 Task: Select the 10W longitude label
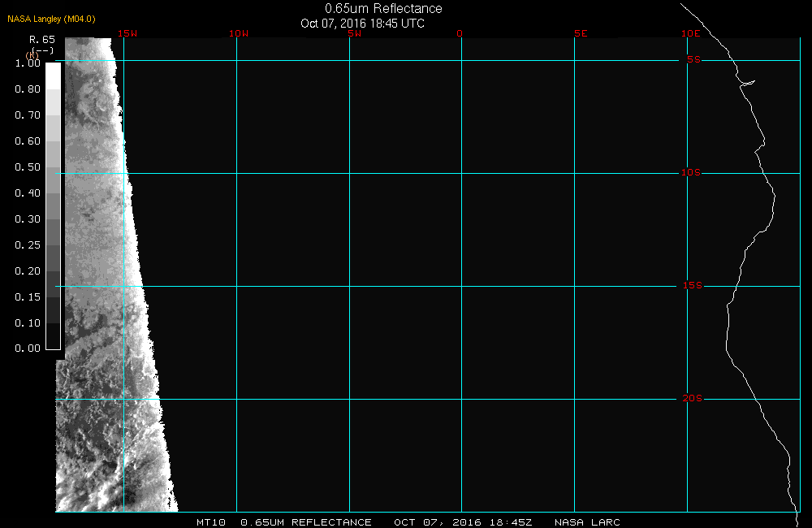[x=238, y=33]
